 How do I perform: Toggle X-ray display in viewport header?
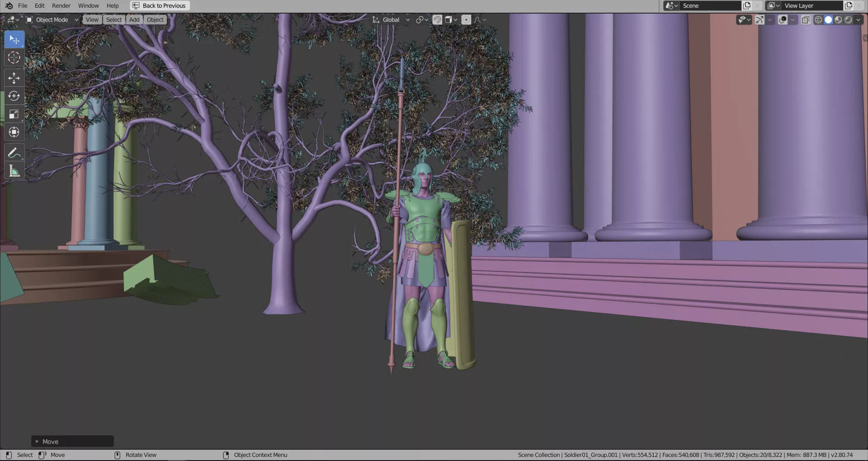pos(806,20)
